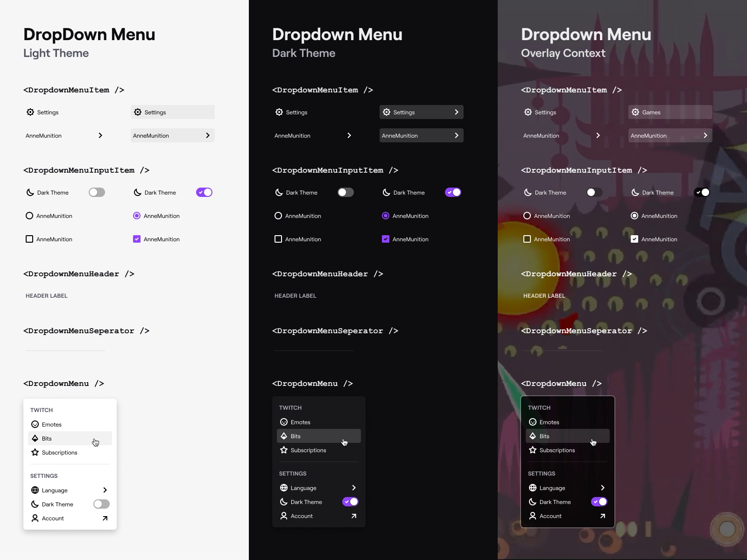Select Language item in overlay dropdown menu

click(x=568, y=488)
